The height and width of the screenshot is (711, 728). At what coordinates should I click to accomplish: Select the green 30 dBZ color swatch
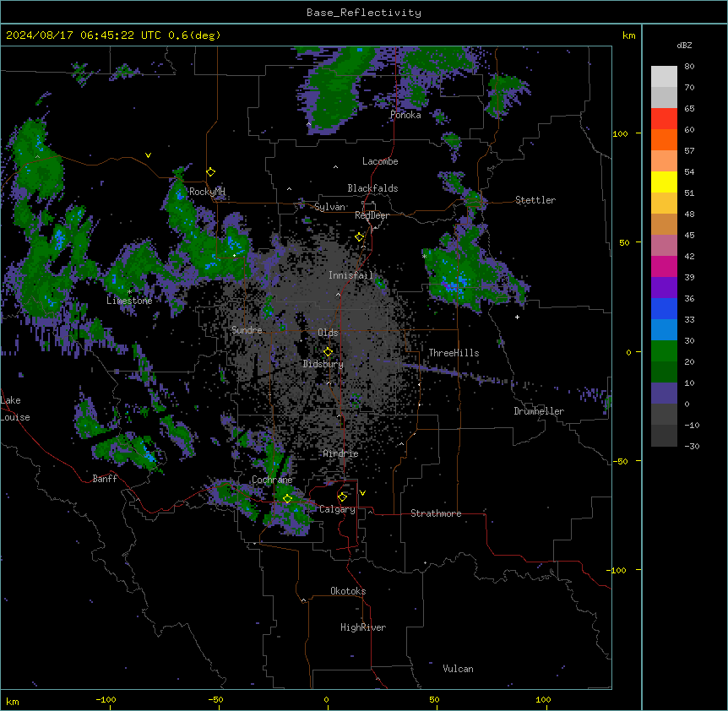[x=664, y=351]
